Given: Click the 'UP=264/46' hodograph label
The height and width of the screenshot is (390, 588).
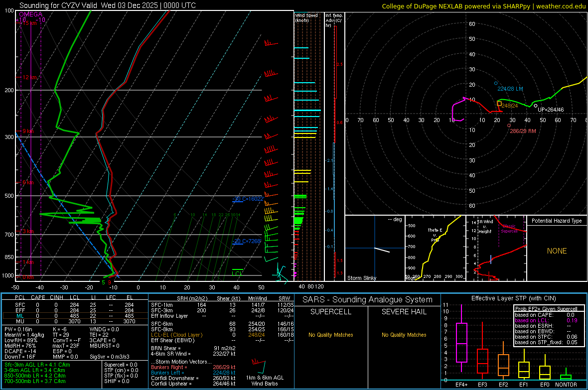Looking at the screenshot, I should click(x=551, y=110).
